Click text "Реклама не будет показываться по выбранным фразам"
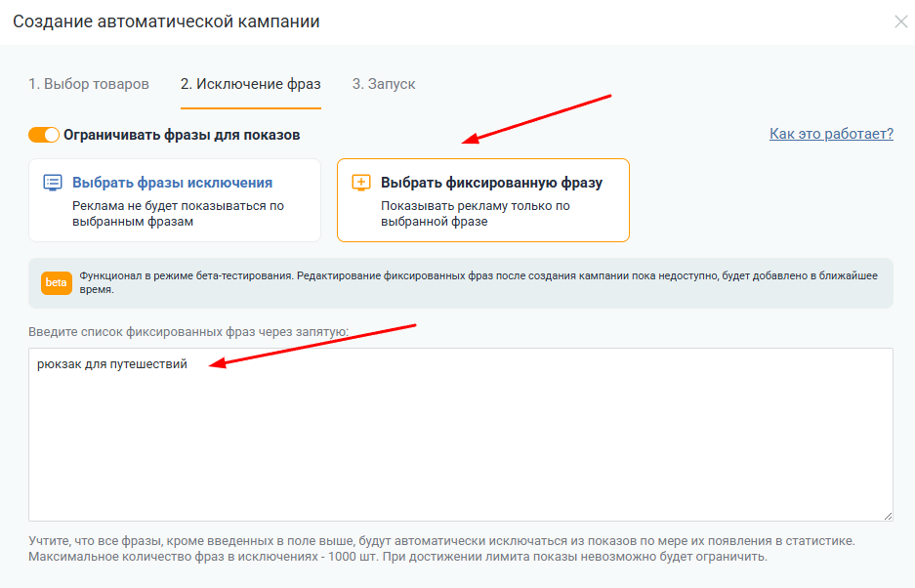The height and width of the screenshot is (588, 915). pyautogui.click(x=178, y=214)
